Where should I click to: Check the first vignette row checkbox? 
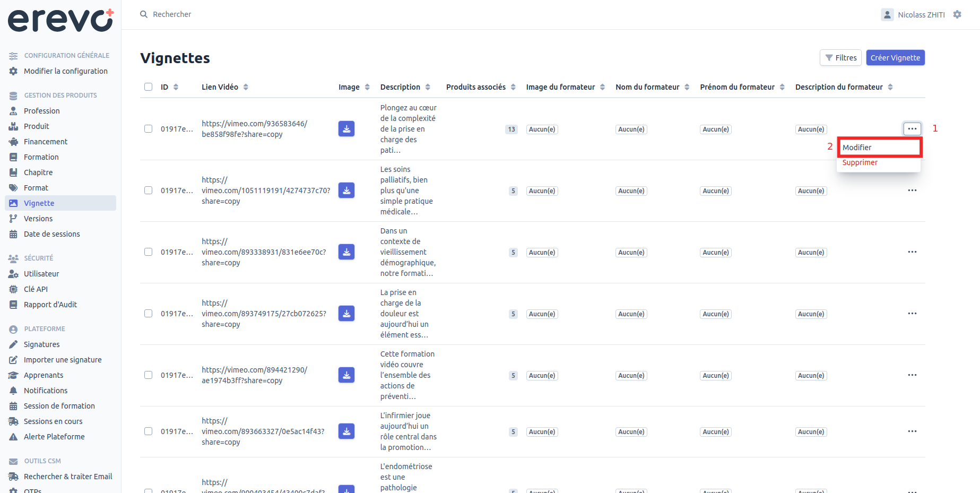point(149,129)
